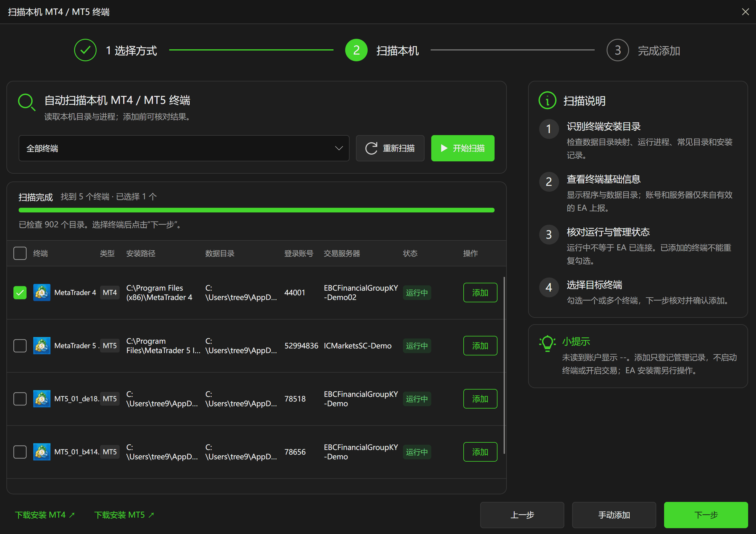Click account number 44001
Screen dimensions: 756x534
[x=295, y=292]
